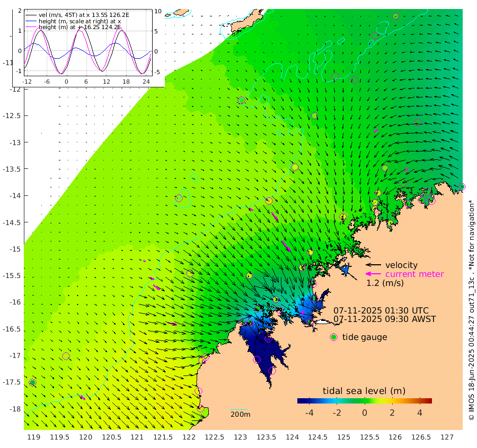477x448 pixels.
Task: Click the inset right axis label '-5'
Action: click(x=157, y=72)
